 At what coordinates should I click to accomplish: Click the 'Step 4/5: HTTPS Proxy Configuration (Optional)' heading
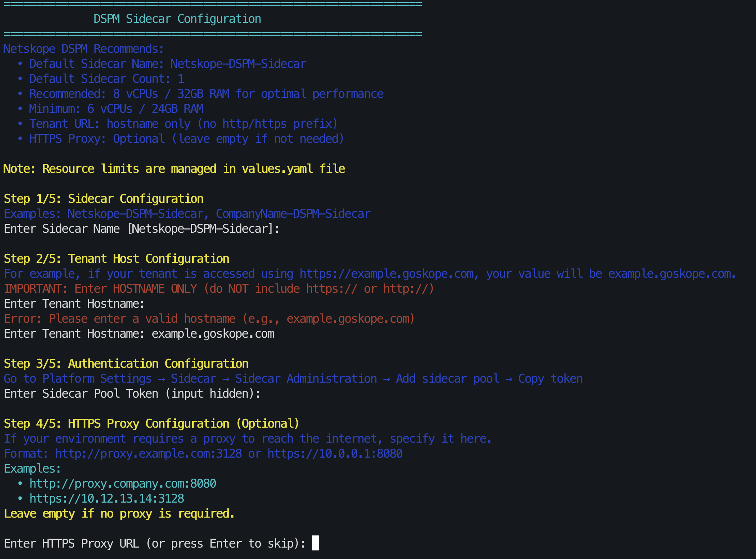[151, 423]
